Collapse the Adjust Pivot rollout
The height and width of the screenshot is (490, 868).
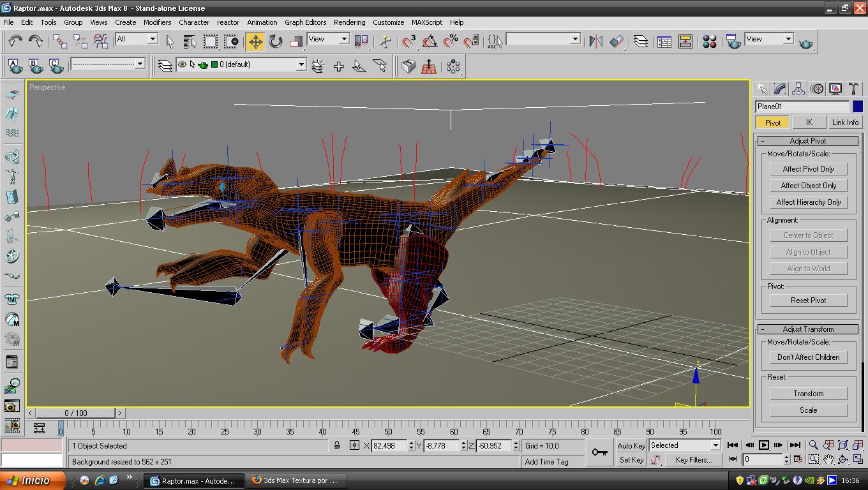pos(808,141)
